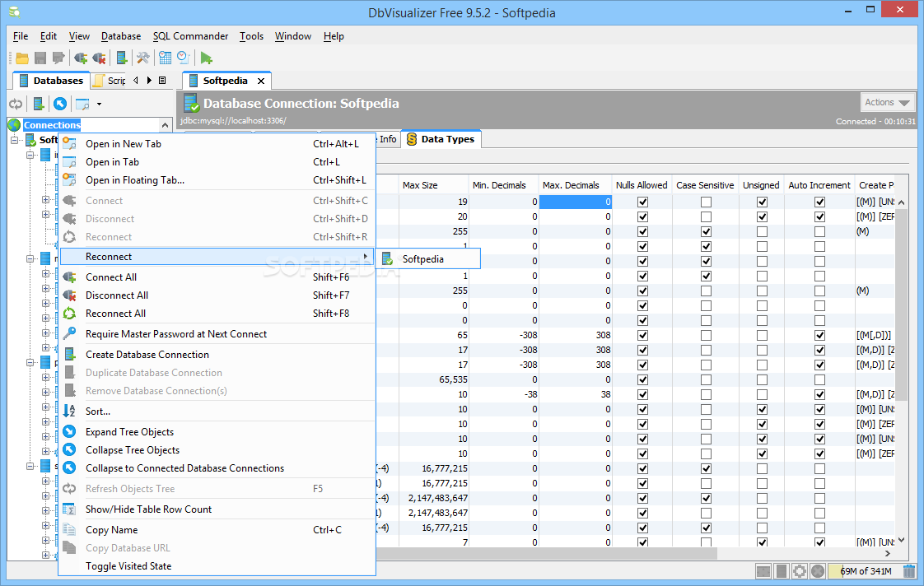This screenshot has height=586, width=924.
Task: Choose Create Database Connection menu entry
Action: [217, 355]
